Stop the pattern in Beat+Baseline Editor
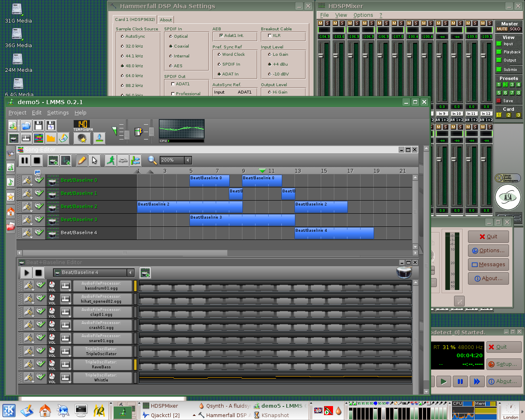The image size is (525, 420). (39, 272)
